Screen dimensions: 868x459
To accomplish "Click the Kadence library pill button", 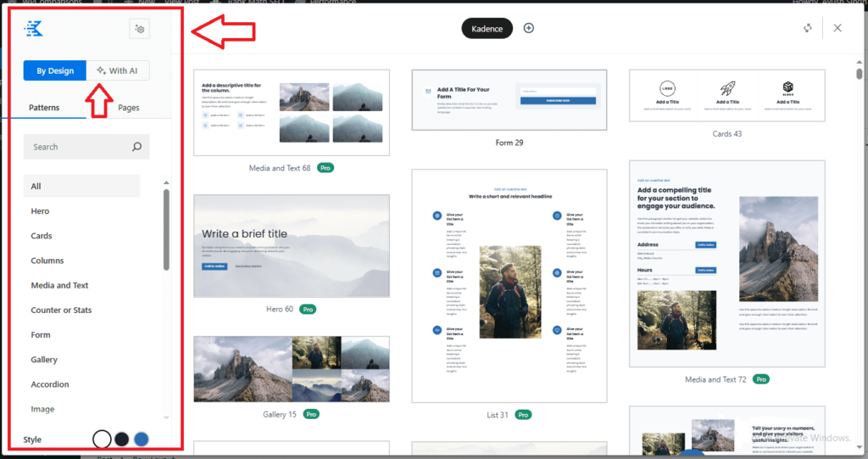I will pyautogui.click(x=487, y=29).
